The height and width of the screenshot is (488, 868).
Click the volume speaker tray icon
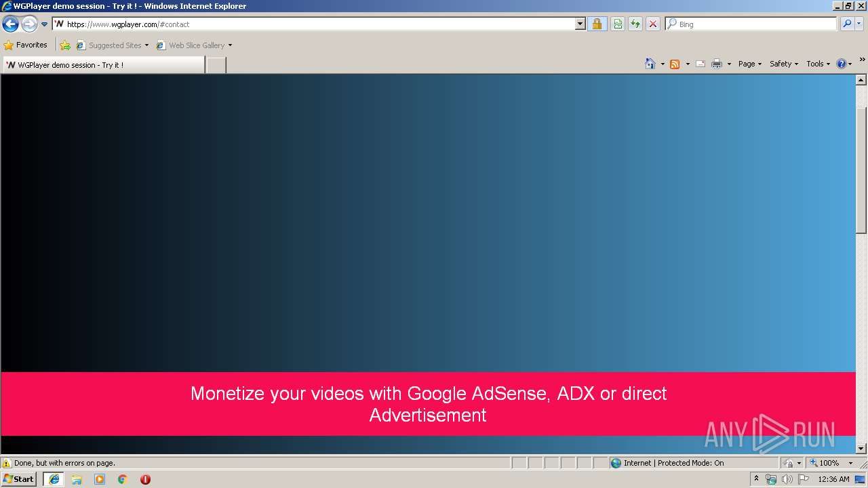(x=787, y=479)
